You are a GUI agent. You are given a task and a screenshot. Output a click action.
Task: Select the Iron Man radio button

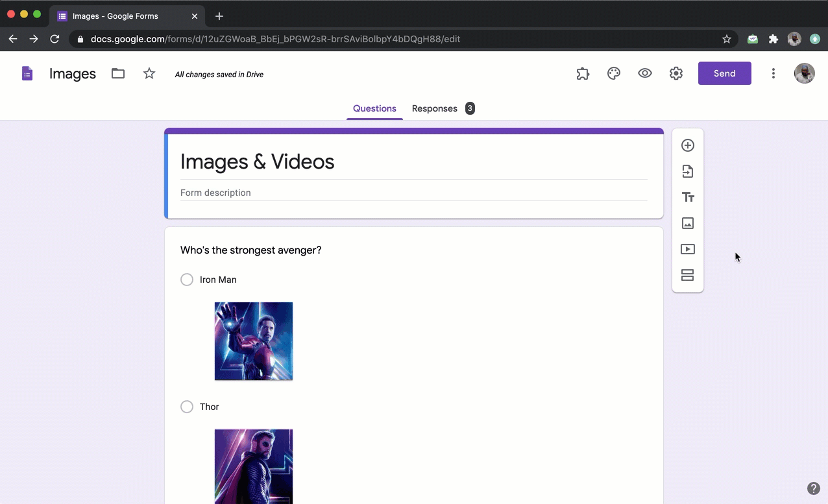pos(187,280)
